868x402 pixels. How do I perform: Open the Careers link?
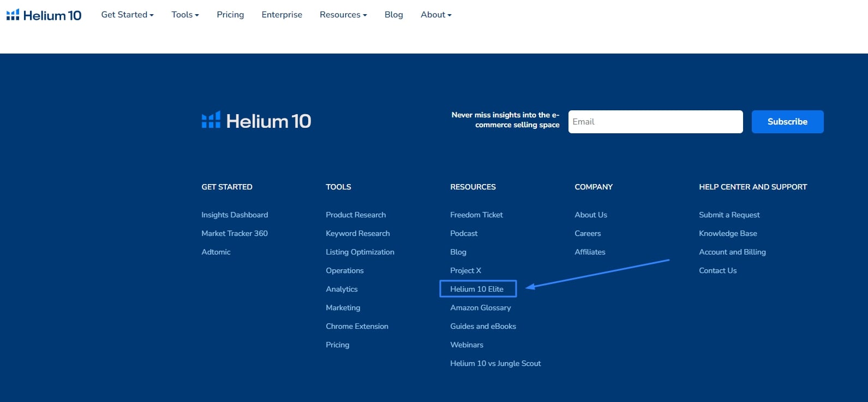(x=588, y=233)
